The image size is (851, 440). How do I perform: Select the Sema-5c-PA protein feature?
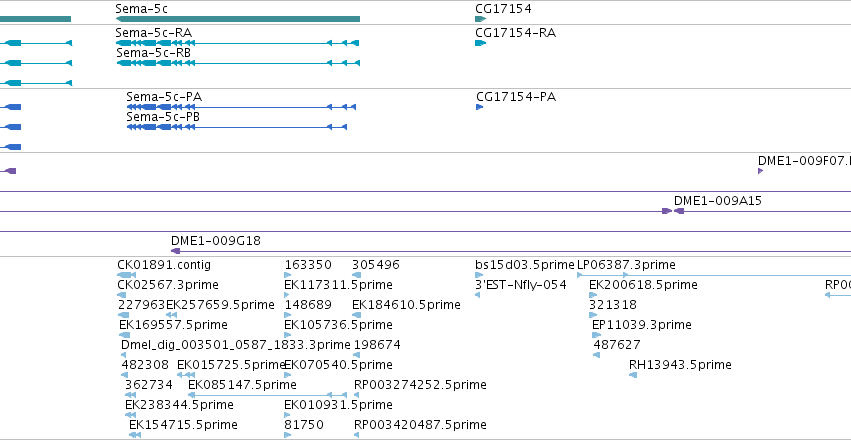[x=241, y=107]
